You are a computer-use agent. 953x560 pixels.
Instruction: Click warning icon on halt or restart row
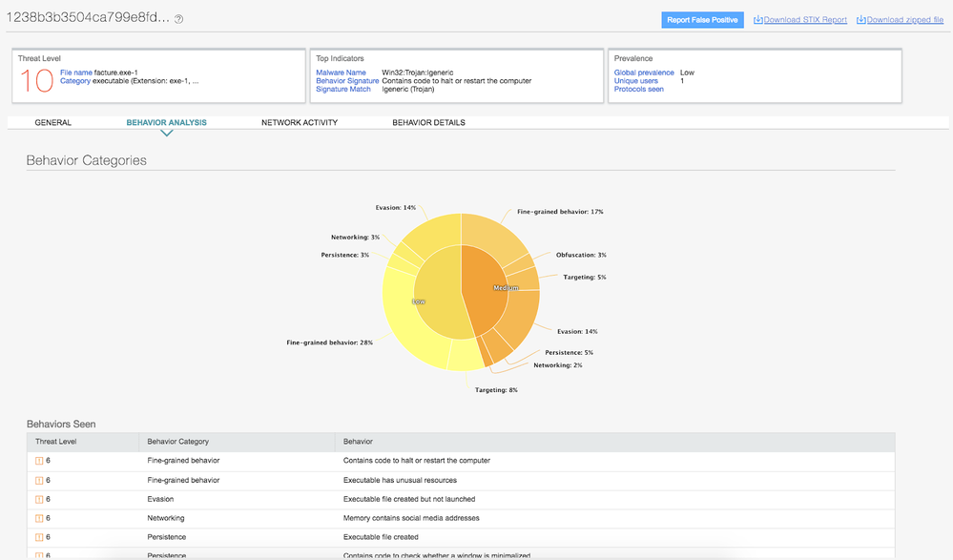click(39, 461)
